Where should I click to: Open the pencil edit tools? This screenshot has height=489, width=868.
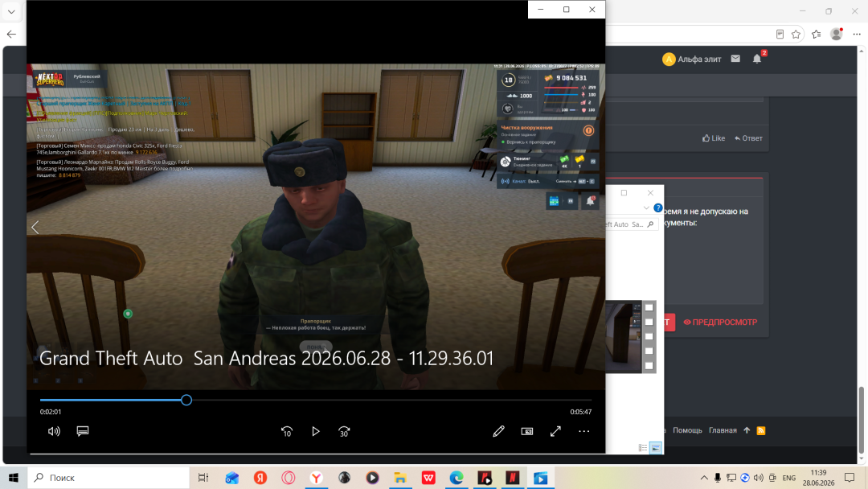click(x=498, y=431)
